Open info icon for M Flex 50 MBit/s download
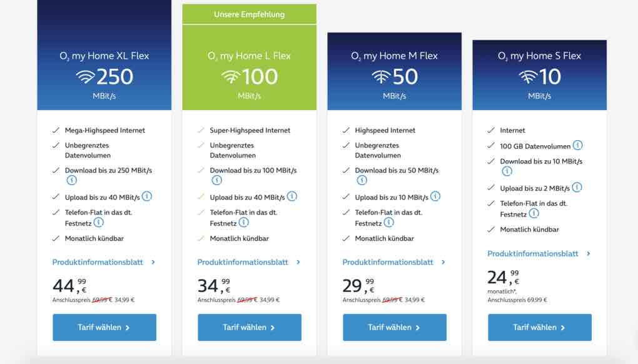The width and height of the screenshot is (638, 364). coord(362,180)
